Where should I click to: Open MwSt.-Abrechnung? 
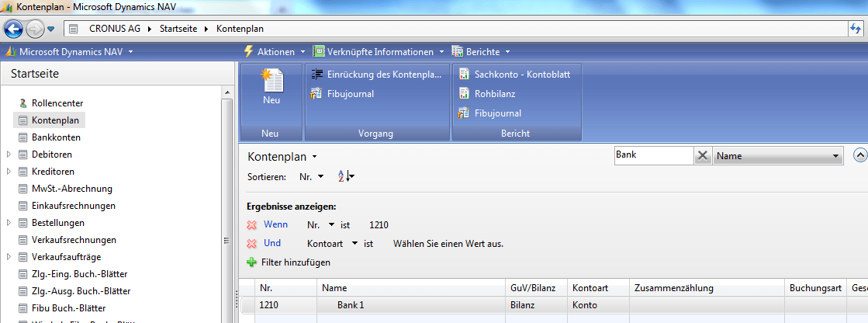pos(72,189)
